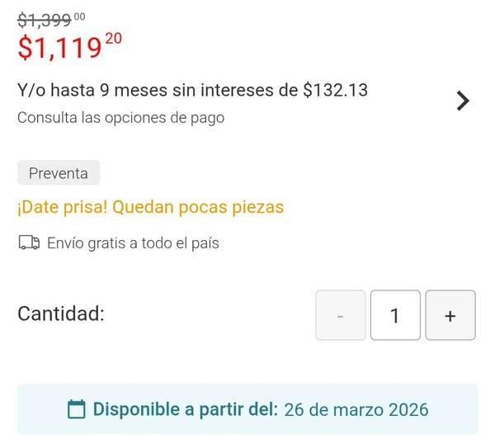Screen dimensions: 495x448
Task: Click the quantity input field showing 1
Action: [395, 315]
